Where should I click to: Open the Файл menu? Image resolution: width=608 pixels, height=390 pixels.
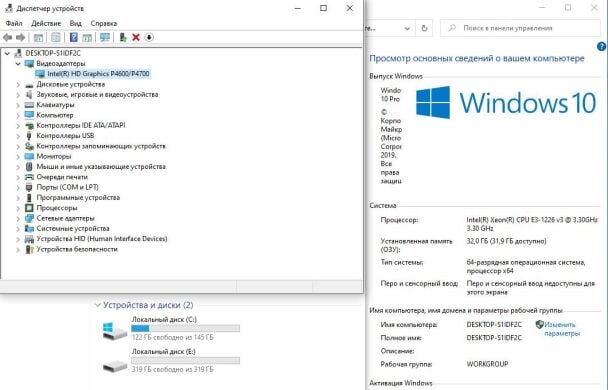click(x=14, y=23)
